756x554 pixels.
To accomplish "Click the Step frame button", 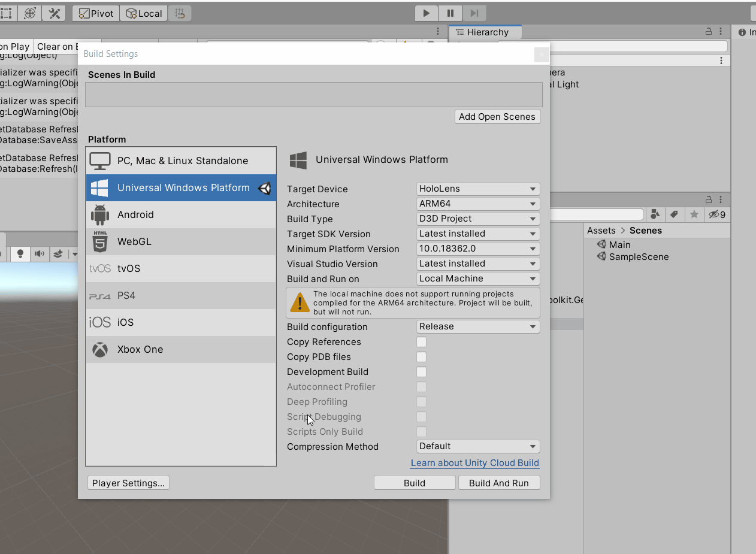I will pos(474,13).
